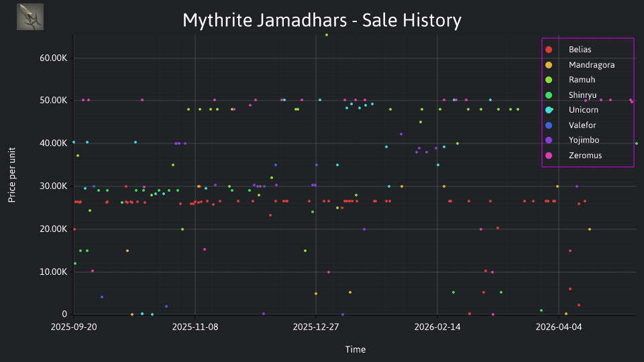The image size is (644, 362).
Task: Select the highest Ramuh point above 60K
Action: (x=327, y=35)
